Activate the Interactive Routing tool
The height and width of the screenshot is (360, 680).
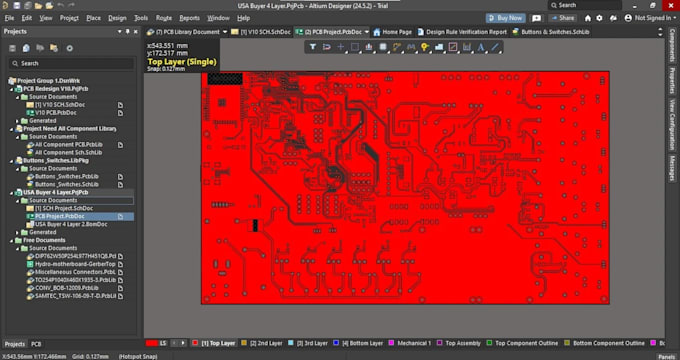tap(397, 47)
